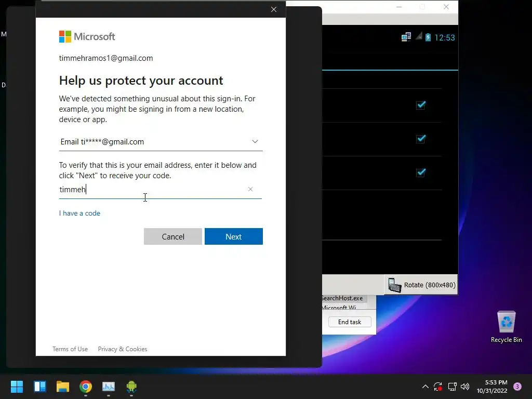Close the Microsoft sign-in dialog
Viewport: 532px width, 399px height.
point(274,9)
